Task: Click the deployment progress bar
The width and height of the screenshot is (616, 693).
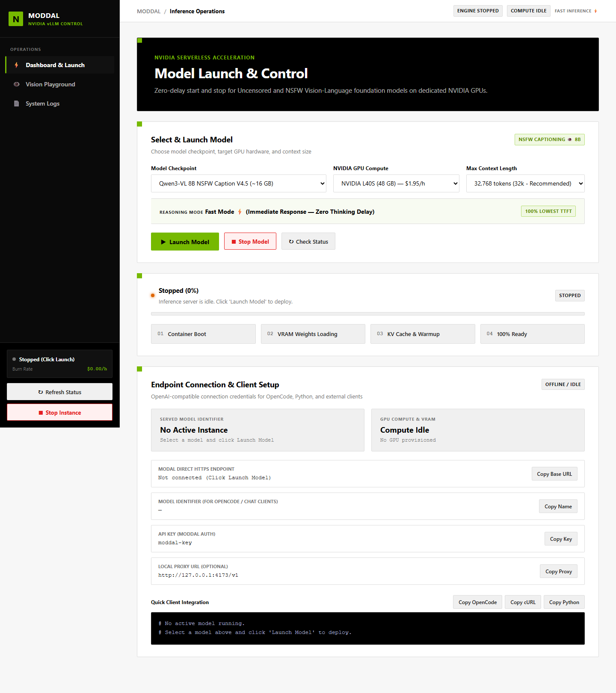Action: click(368, 314)
